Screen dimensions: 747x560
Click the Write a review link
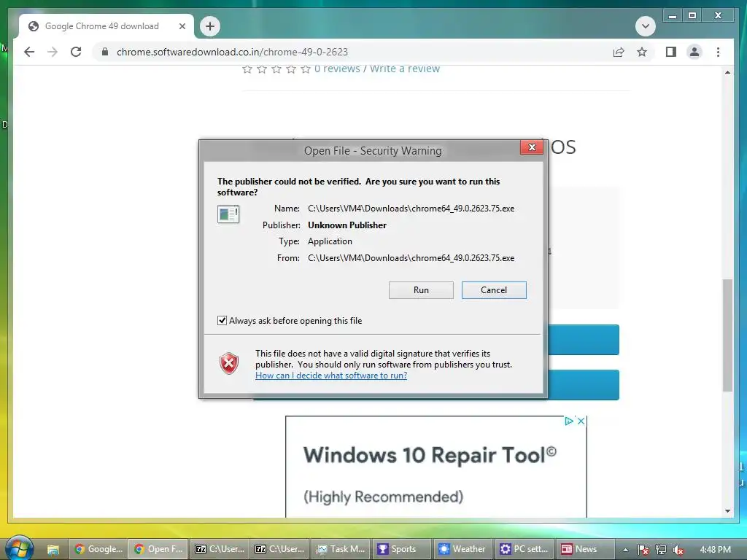[x=404, y=69]
